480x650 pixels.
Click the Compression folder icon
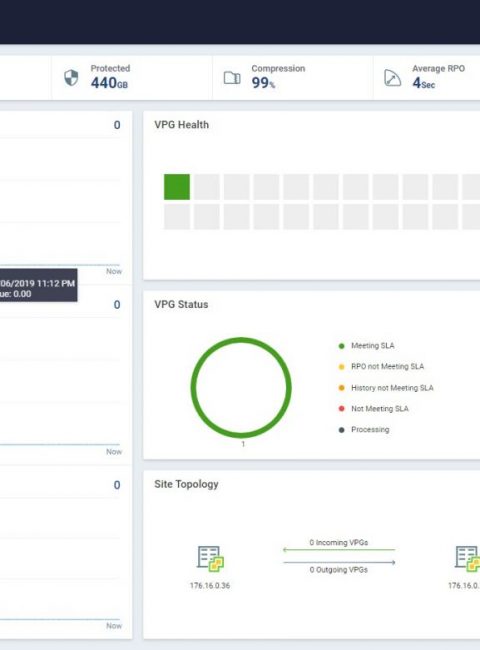point(232,78)
